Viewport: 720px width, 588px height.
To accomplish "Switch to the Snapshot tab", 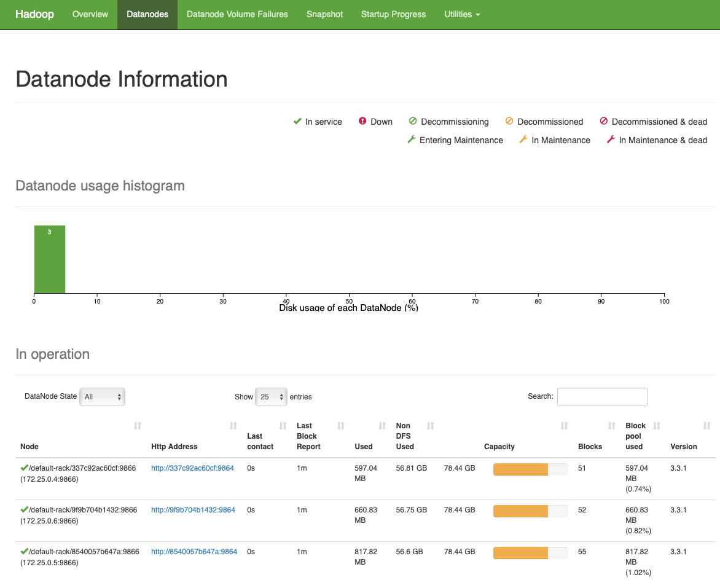I will pos(324,14).
